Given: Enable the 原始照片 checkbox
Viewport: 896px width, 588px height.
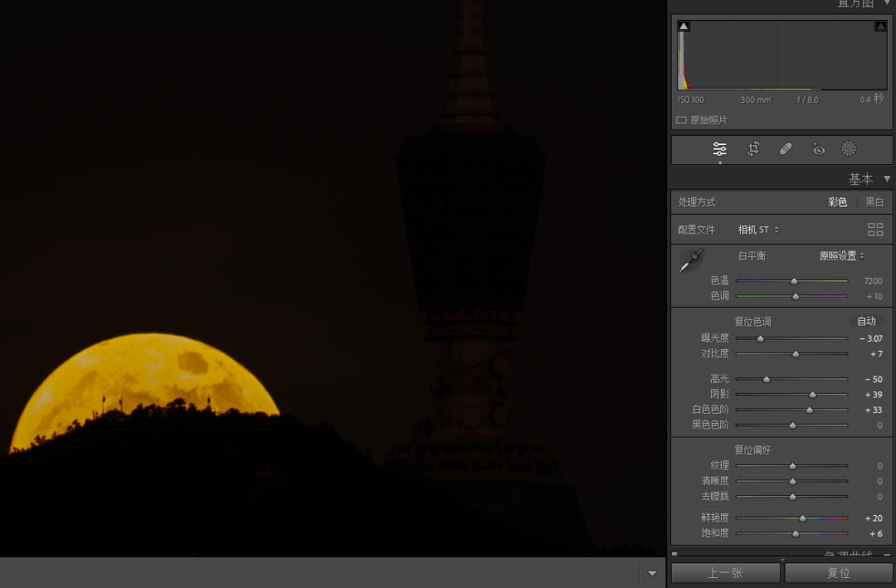Looking at the screenshot, I should [x=681, y=120].
